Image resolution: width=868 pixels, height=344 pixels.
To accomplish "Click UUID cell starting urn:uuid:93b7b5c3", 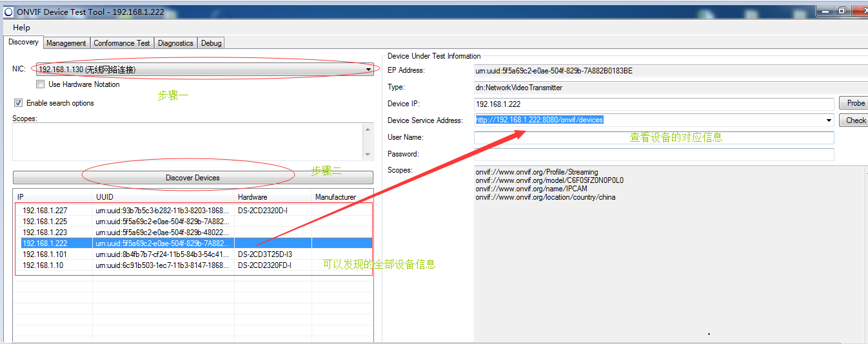I will 163,211.
